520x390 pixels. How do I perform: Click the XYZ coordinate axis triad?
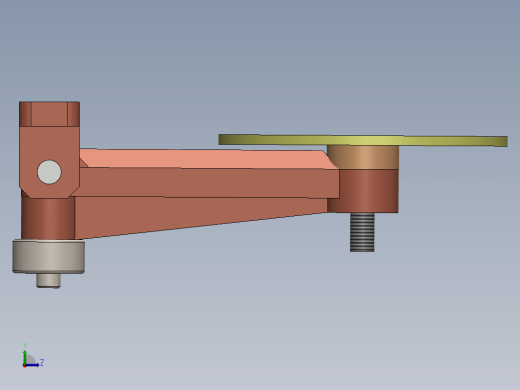[32, 355]
